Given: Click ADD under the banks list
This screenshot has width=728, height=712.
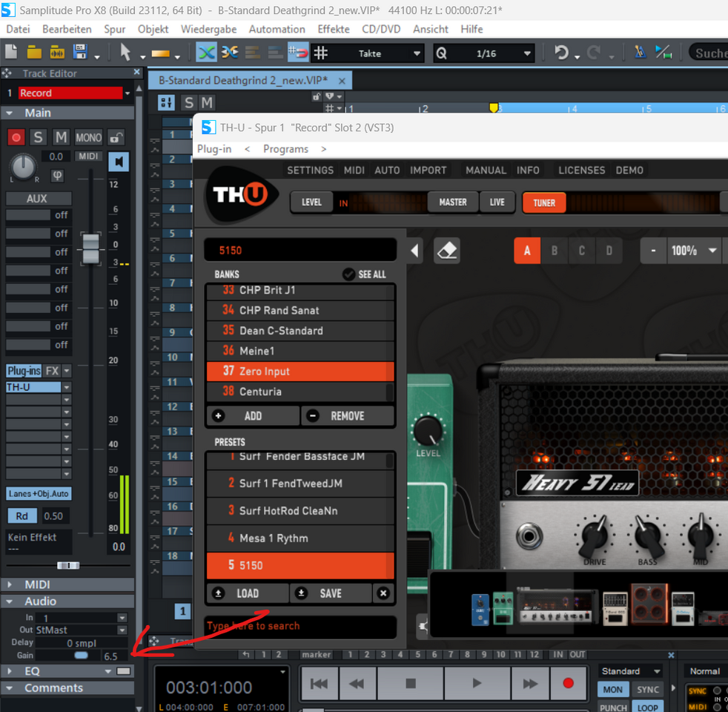Looking at the screenshot, I should (x=253, y=416).
